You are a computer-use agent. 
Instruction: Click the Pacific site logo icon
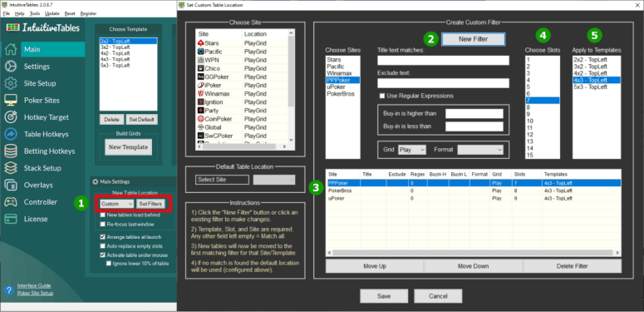201,52
